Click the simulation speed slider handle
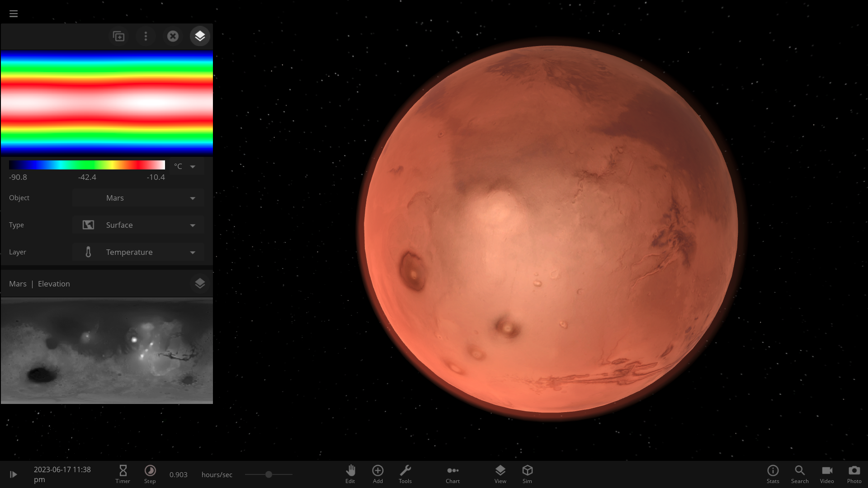 tap(269, 474)
